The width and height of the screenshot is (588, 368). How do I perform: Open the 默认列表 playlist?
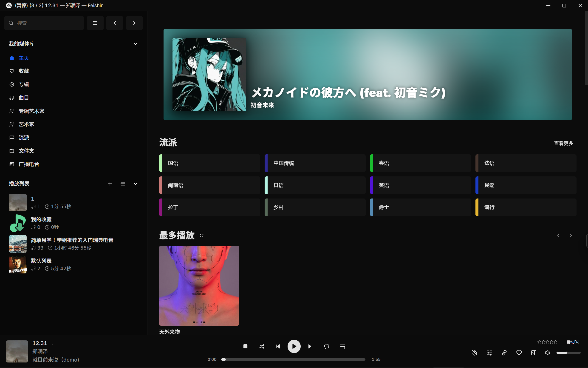(73, 264)
